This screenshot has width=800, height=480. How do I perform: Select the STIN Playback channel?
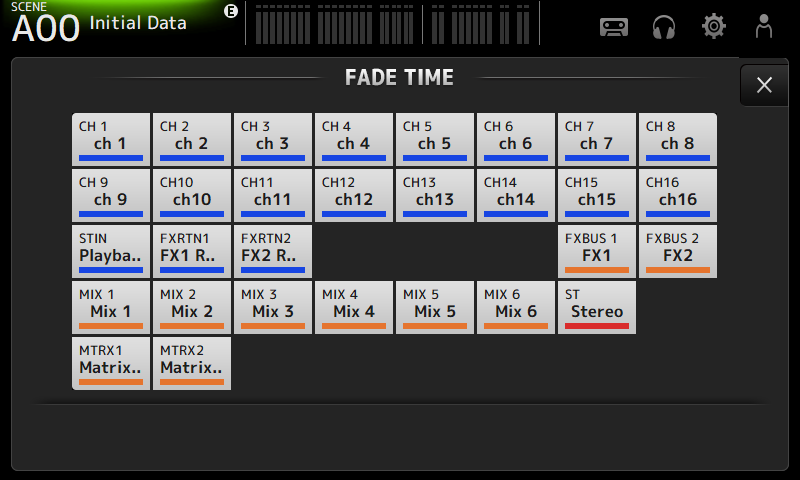coord(111,251)
